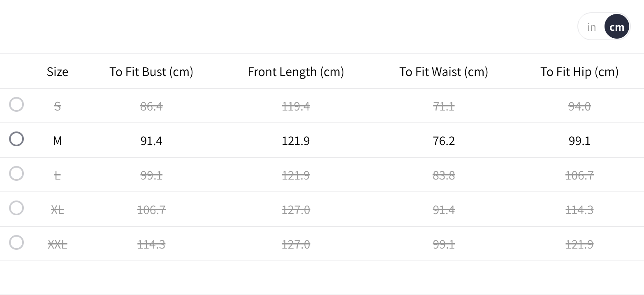644x295 pixels.
Task: Click the Front Length column header
Action: tap(296, 72)
